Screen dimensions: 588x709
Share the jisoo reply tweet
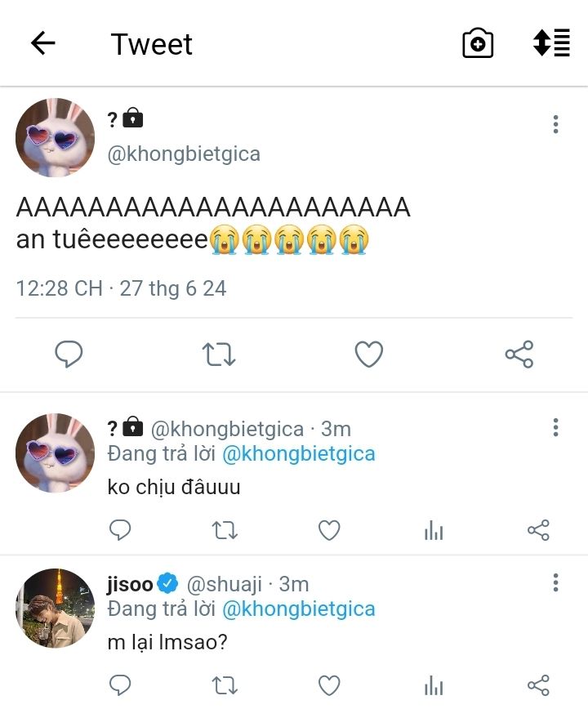[538, 684]
